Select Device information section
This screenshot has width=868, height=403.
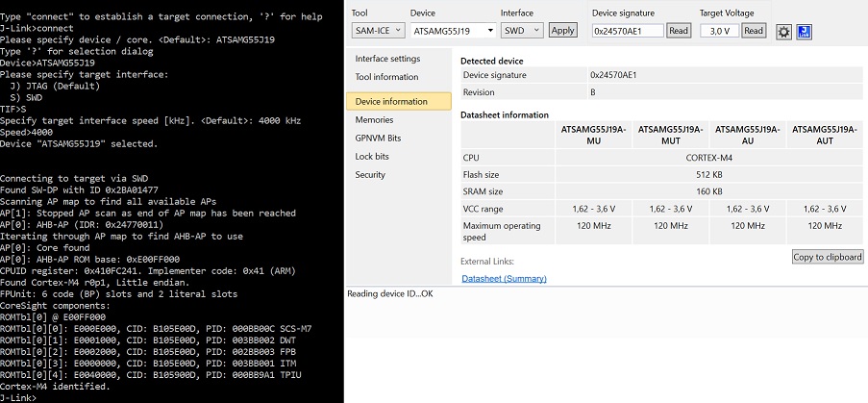coord(399,101)
